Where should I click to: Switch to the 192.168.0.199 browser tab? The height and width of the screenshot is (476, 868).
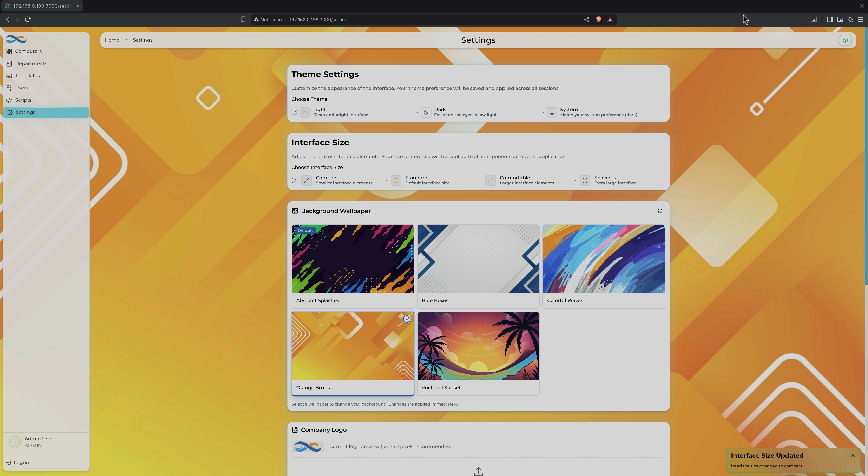click(x=40, y=6)
